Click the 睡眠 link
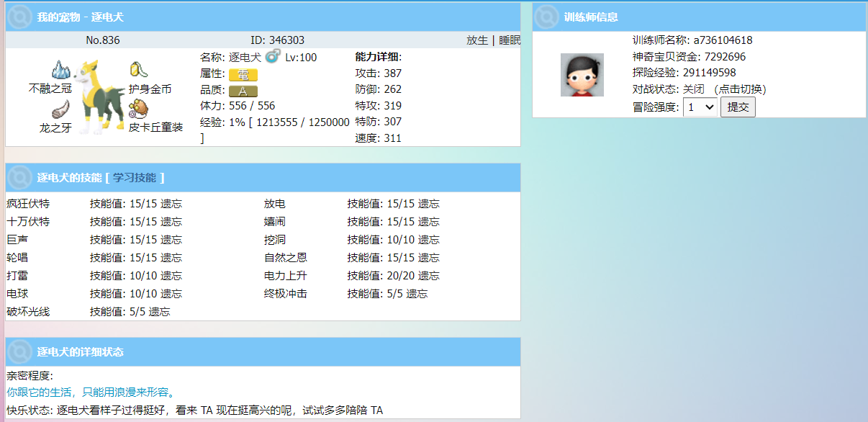The height and width of the screenshot is (422, 868). (510, 40)
